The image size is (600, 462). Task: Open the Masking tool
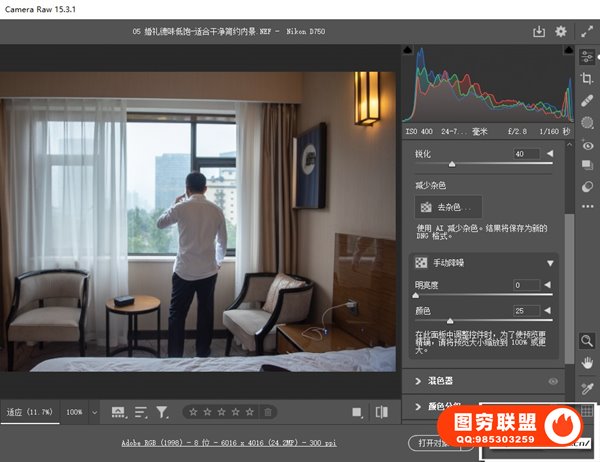click(588, 123)
